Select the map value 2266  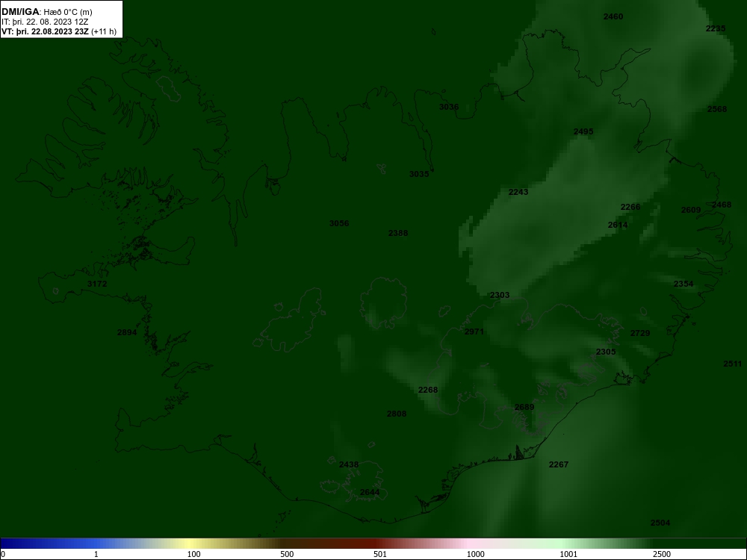coord(630,207)
